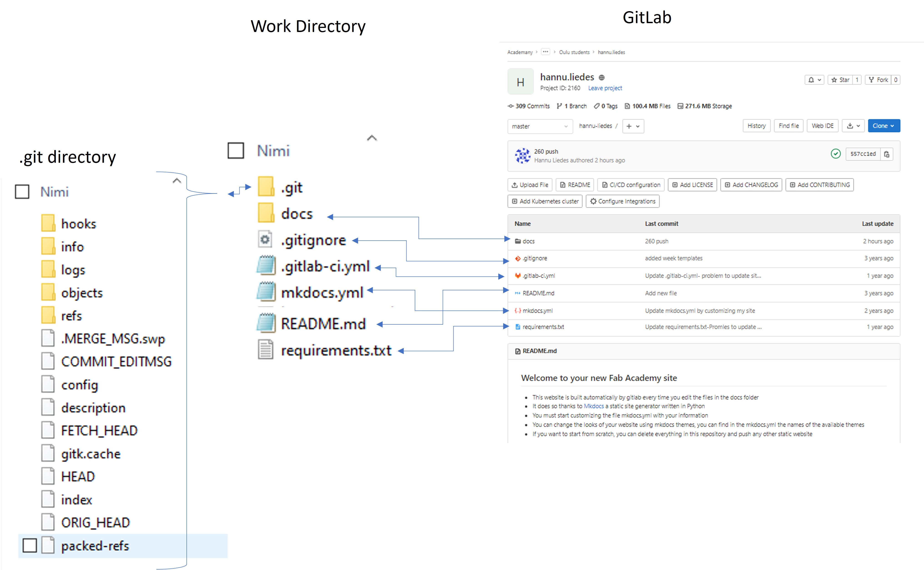The width and height of the screenshot is (924, 570).
Task: Click Add Kubernetes cluster
Action: (x=545, y=201)
